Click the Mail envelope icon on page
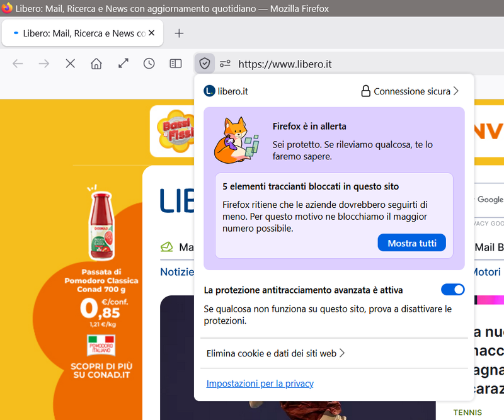 (x=166, y=247)
